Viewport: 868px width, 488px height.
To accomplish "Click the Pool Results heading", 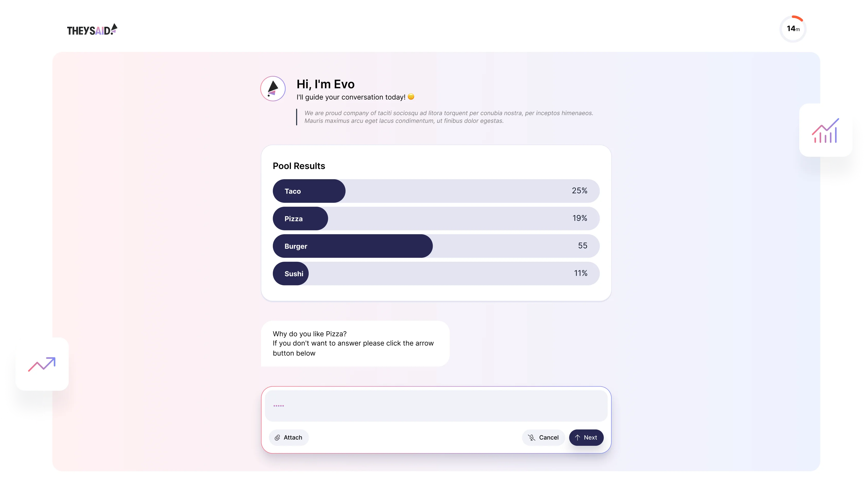I will tap(299, 166).
